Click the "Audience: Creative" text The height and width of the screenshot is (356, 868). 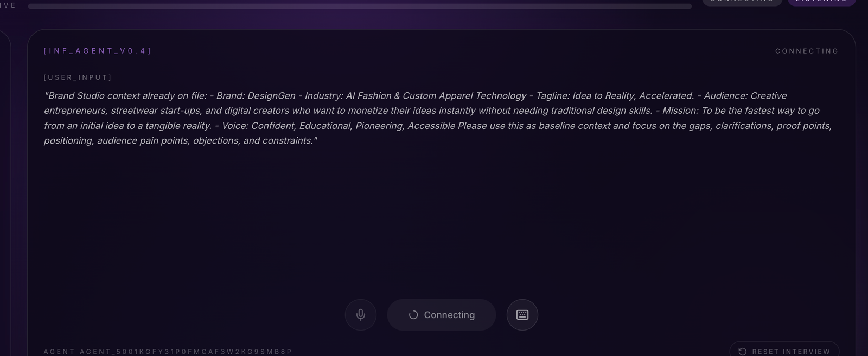[x=745, y=96]
